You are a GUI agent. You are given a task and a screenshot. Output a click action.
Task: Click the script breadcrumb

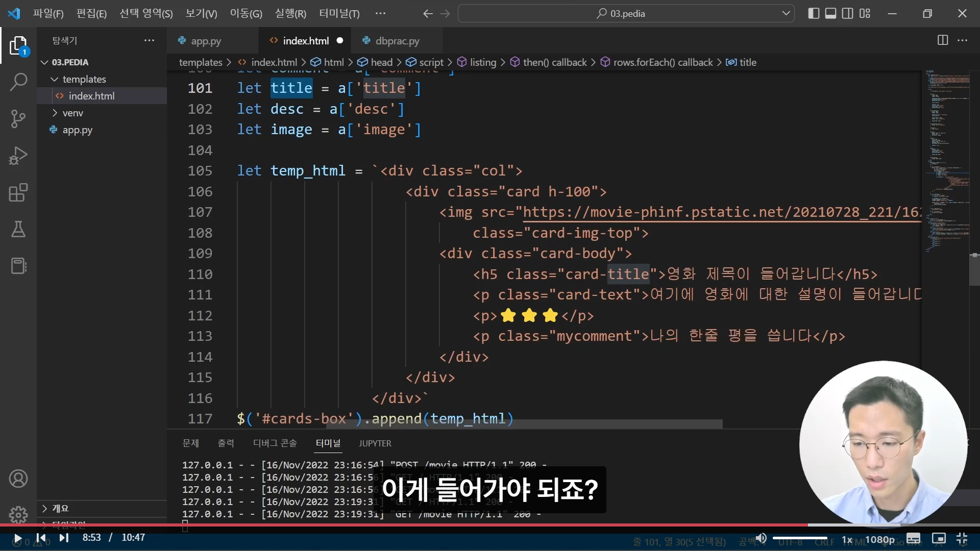[x=426, y=62]
